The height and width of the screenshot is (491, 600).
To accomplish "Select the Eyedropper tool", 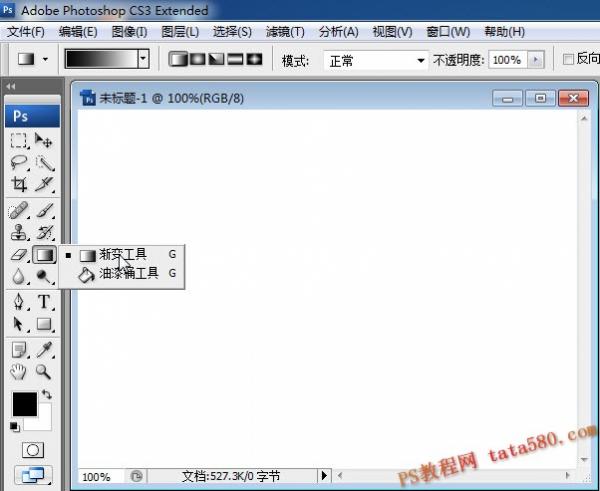I will 44,349.
